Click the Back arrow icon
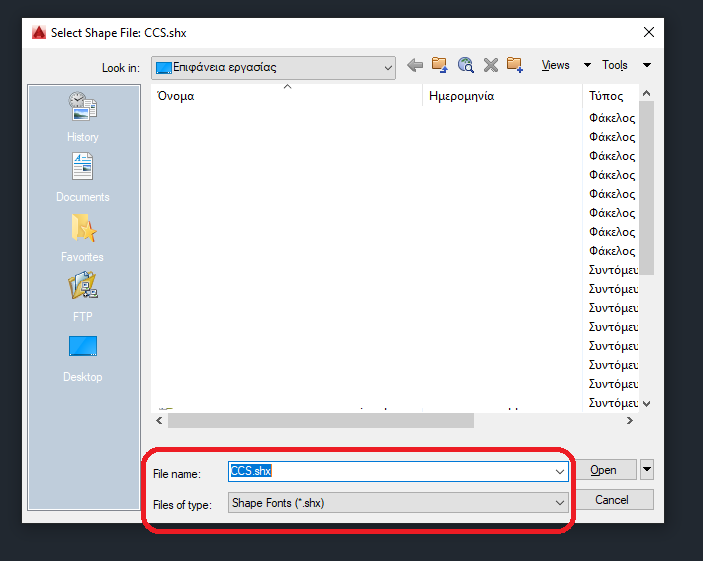 click(415, 65)
